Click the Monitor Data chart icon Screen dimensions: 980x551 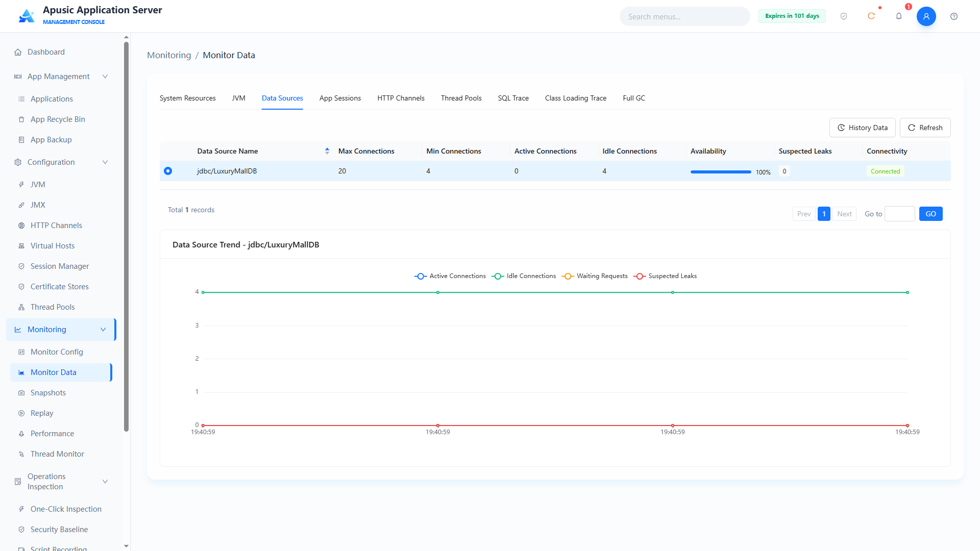(x=21, y=372)
